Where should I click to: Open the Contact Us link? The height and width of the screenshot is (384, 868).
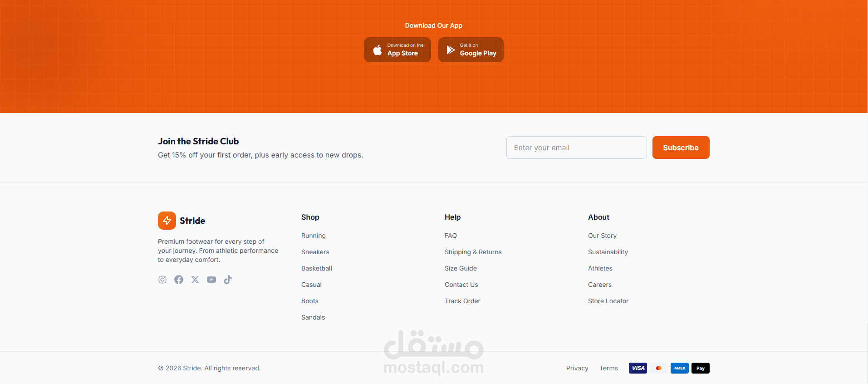(461, 285)
